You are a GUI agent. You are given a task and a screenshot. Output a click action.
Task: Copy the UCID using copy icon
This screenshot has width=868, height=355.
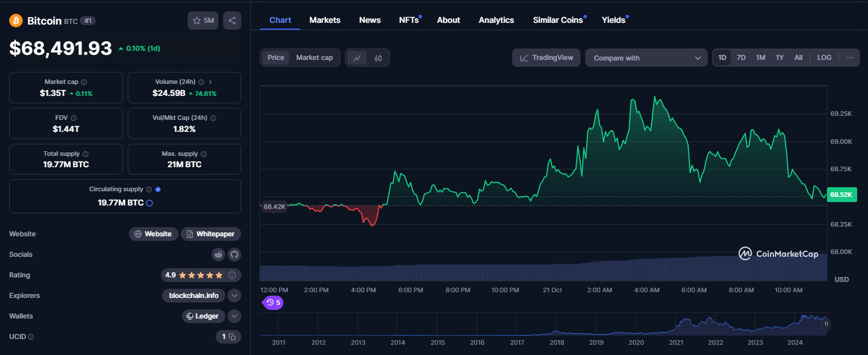click(232, 337)
